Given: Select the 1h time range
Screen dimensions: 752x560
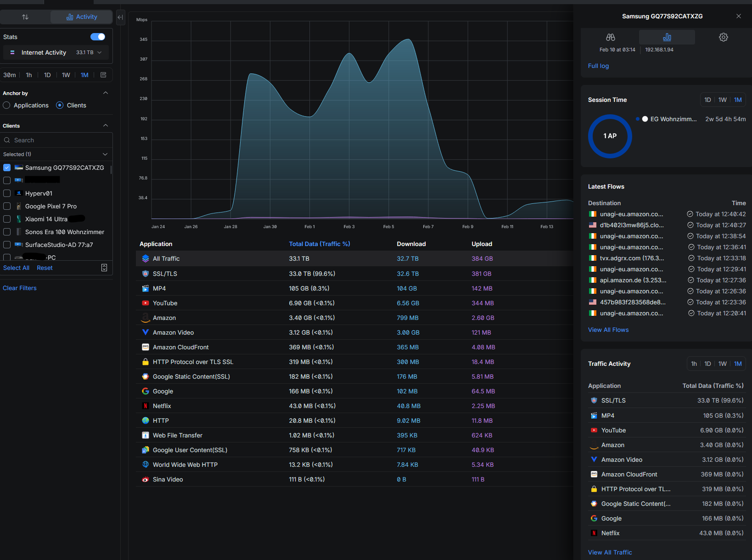Looking at the screenshot, I should point(29,75).
